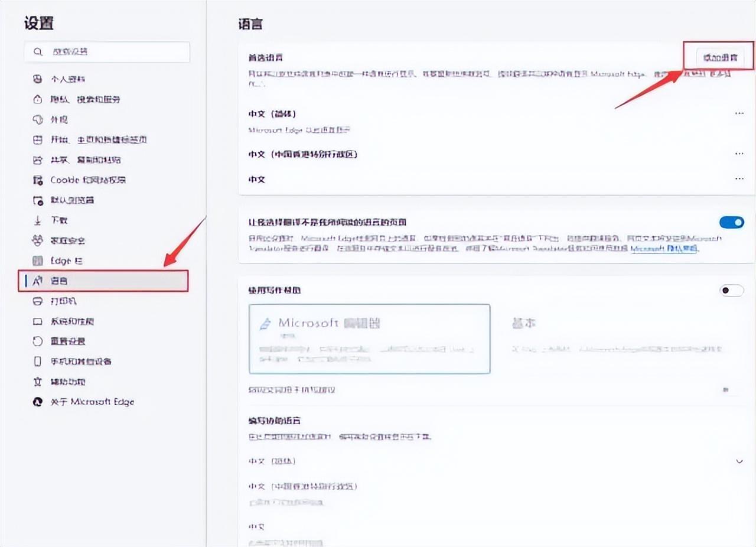The width and height of the screenshot is (756, 547).
Task: Enable the 使用写作帮助 toggle
Action: [x=732, y=290]
